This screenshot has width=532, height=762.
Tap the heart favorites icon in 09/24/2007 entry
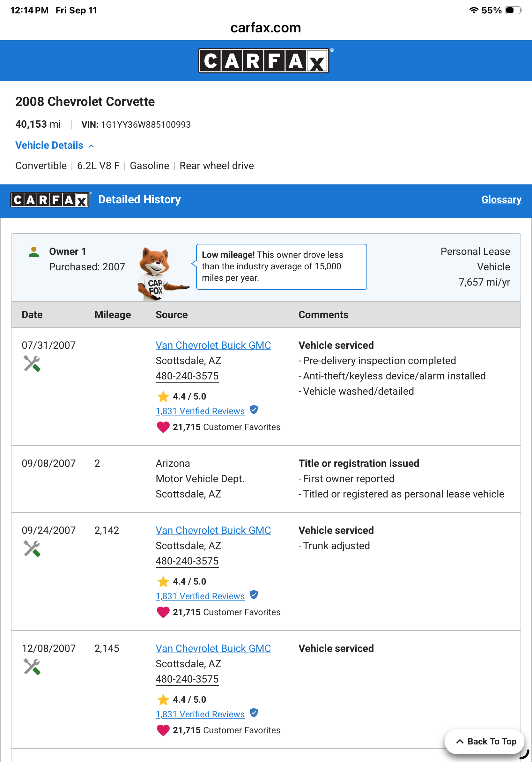click(163, 612)
